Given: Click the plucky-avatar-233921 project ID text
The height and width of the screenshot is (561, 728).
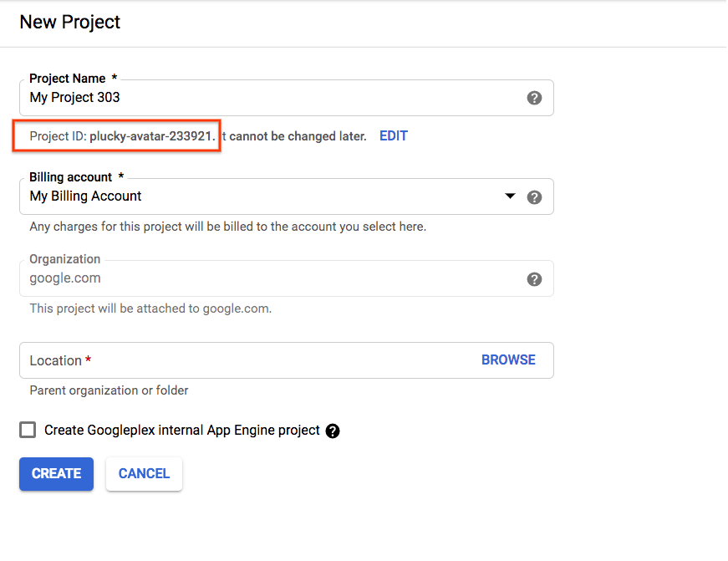Looking at the screenshot, I should [151, 135].
